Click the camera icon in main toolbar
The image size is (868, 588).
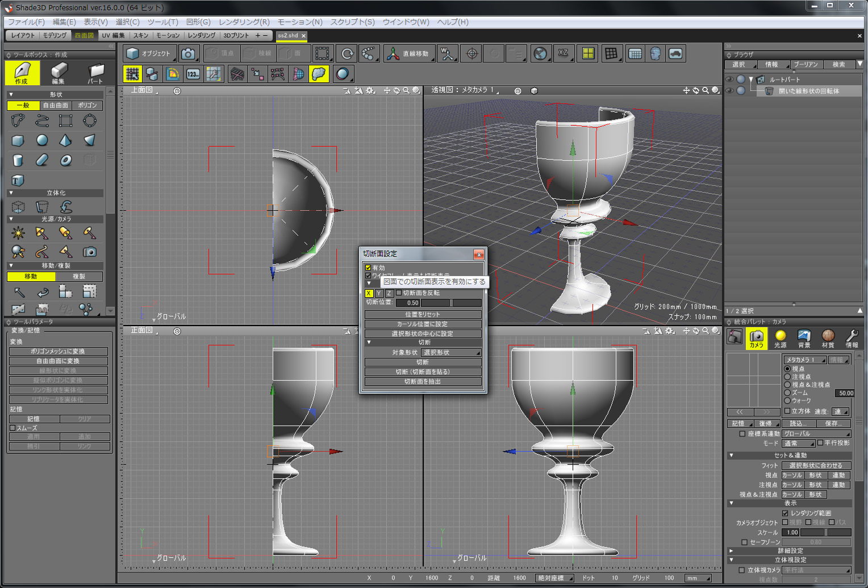click(189, 53)
